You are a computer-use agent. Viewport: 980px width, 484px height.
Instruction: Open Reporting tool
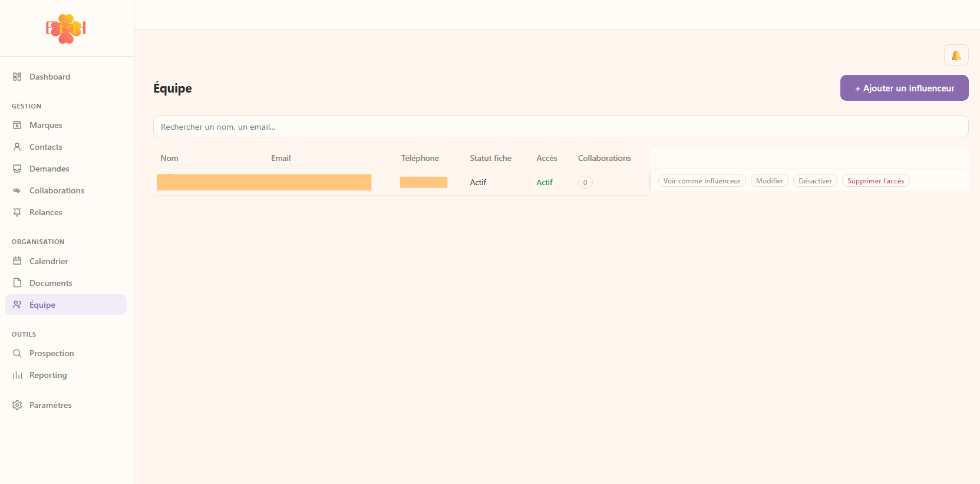[x=65, y=375]
